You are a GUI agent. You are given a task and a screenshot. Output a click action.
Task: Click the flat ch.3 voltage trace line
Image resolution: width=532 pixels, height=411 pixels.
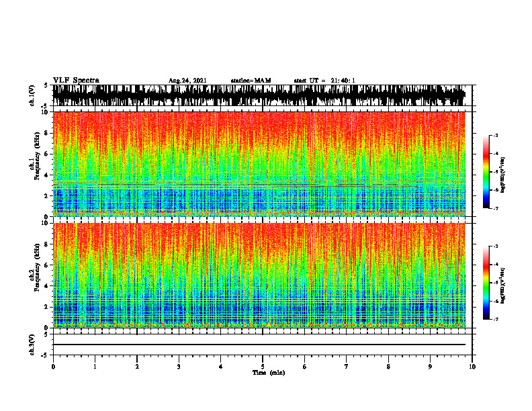(x=259, y=345)
